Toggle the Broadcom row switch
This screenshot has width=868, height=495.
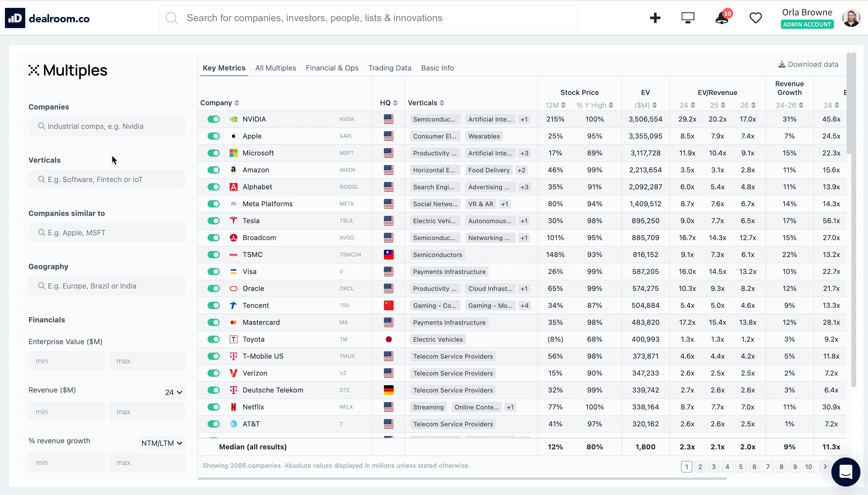click(x=214, y=238)
